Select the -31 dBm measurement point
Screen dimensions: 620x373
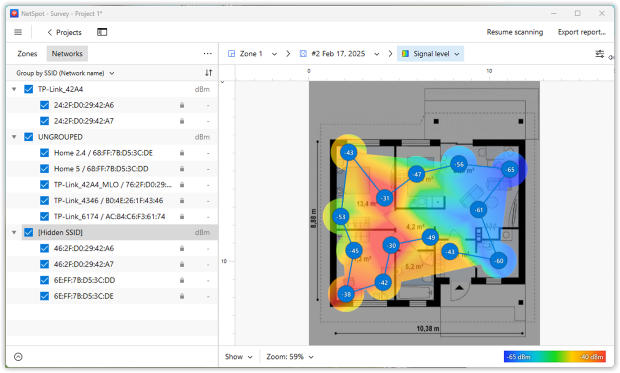(385, 198)
